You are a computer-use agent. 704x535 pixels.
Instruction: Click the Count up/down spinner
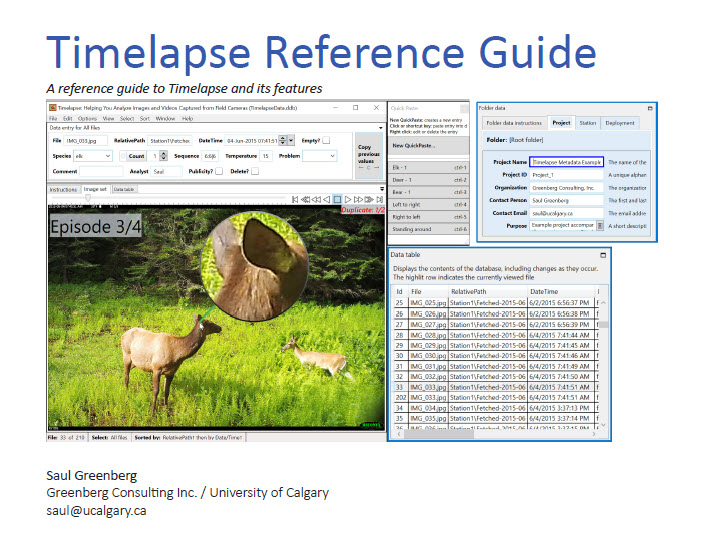(164, 156)
